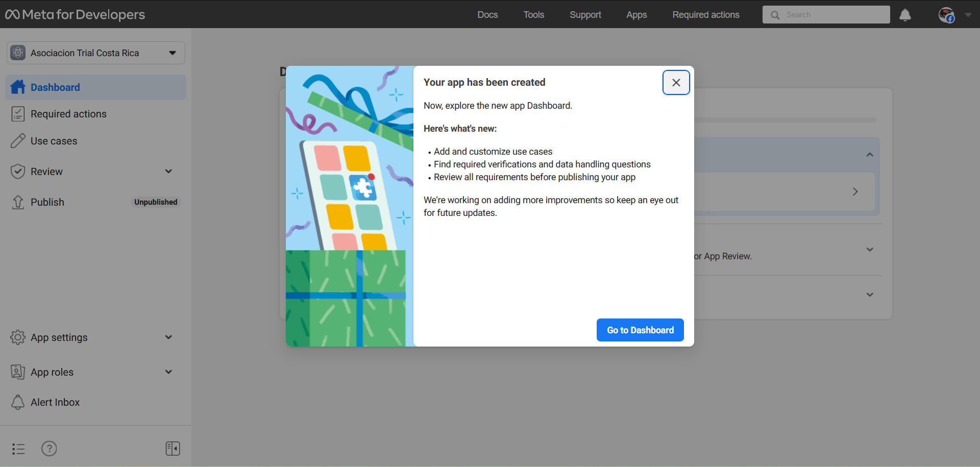Open Support in top navigation
Image resolution: width=980 pixels, height=467 pixels.
click(x=585, y=15)
